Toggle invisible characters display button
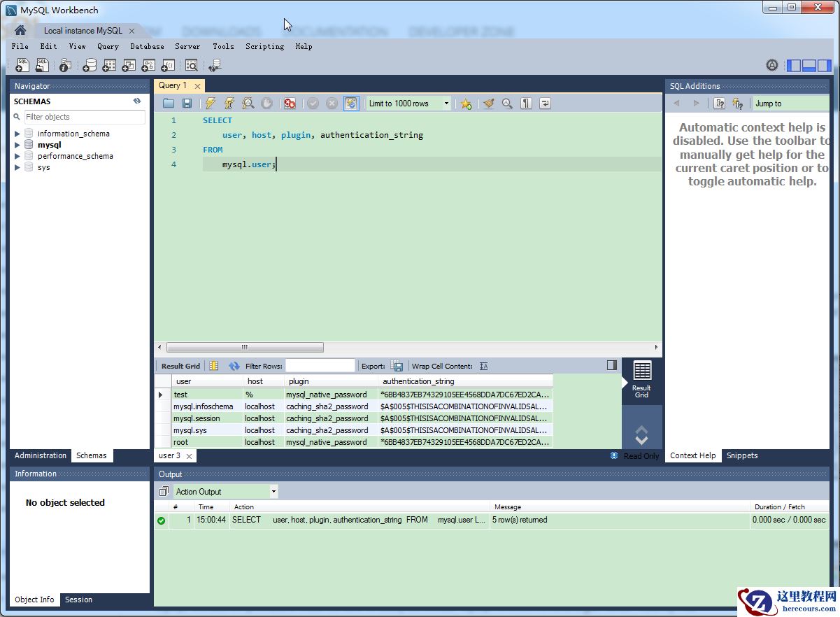 (x=526, y=104)
